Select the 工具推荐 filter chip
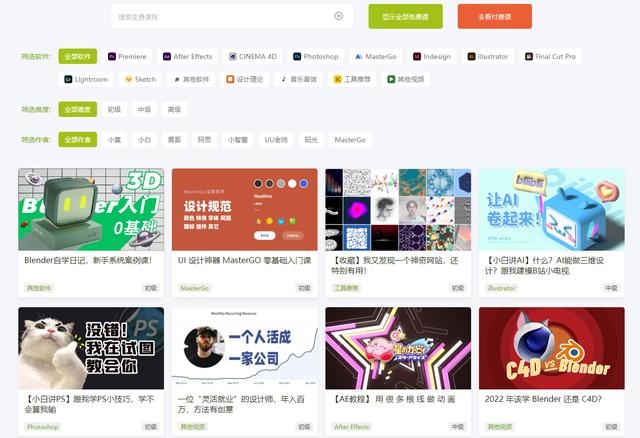The image size is (640, 438). coord(352,79)
